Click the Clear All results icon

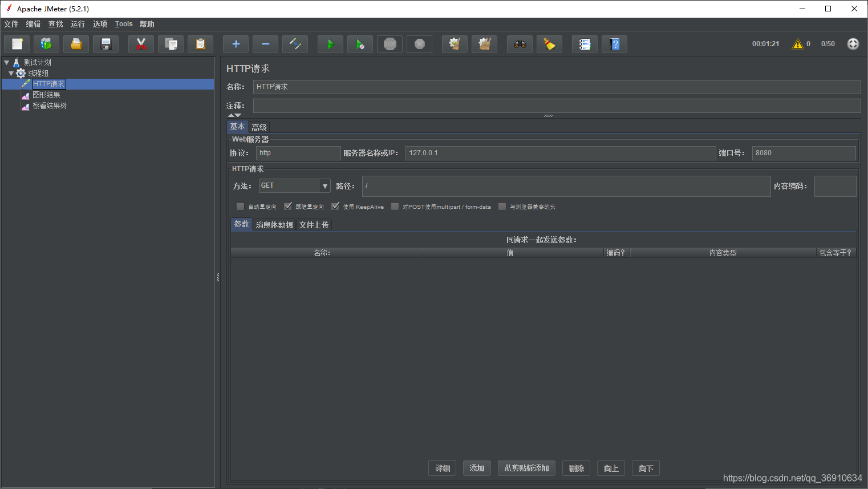(484, 44)
